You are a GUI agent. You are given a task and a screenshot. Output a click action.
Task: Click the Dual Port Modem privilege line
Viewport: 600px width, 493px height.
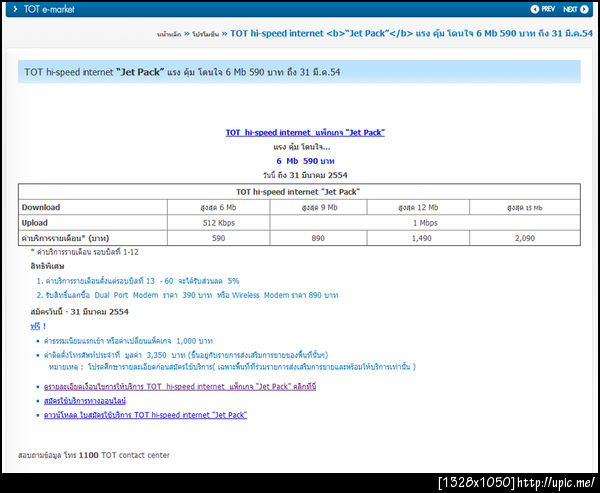[188, 295]
